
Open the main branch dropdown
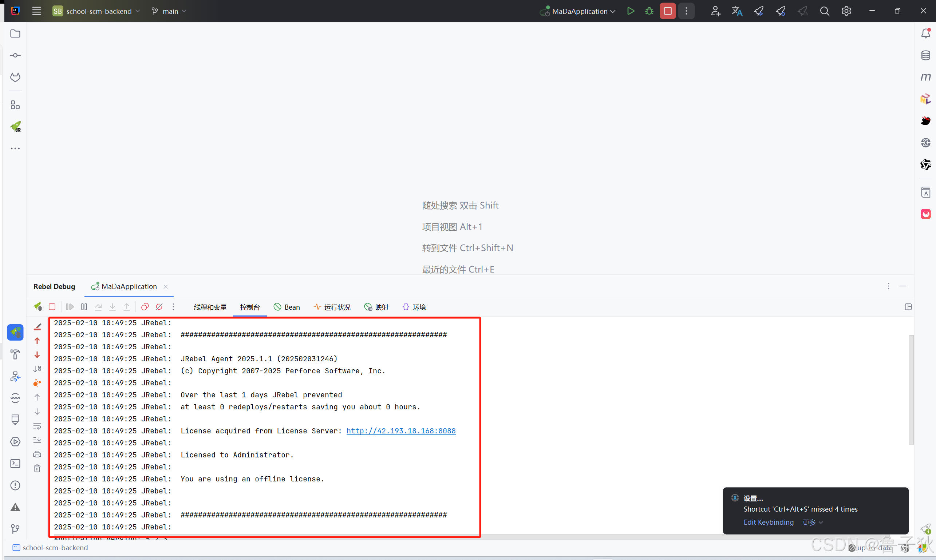pyautogui.click(x=170, y=11)
